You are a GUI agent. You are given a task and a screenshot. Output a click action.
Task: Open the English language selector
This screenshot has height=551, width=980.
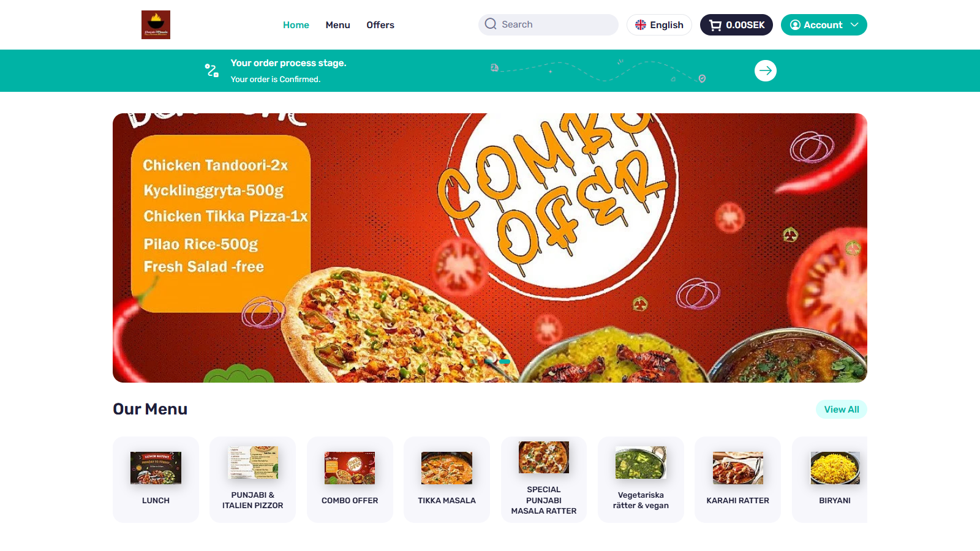[659, 24]
